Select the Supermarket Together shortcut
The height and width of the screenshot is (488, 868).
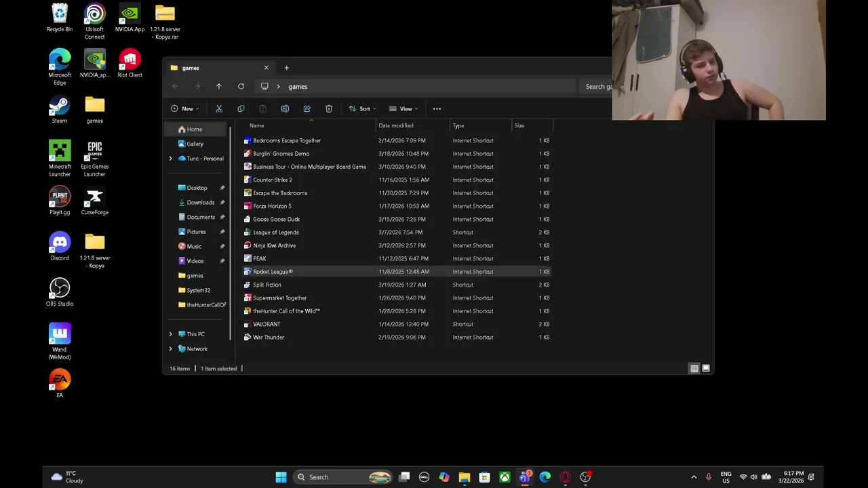(397, 298)
